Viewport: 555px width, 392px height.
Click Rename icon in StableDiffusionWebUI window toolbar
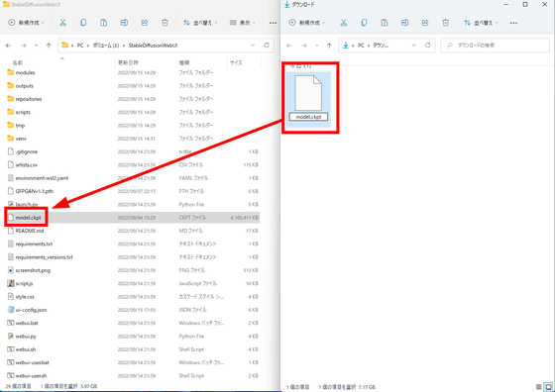[124, 23]
